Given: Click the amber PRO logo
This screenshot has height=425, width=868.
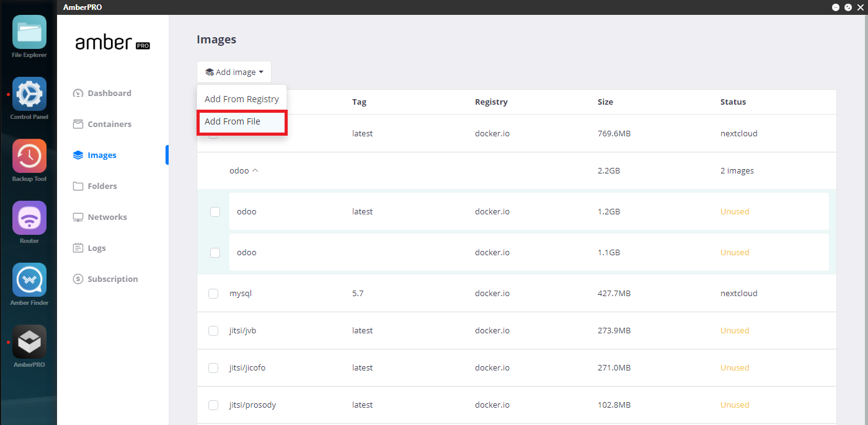Looking at the screenshot, I should (x=113, y=43).
